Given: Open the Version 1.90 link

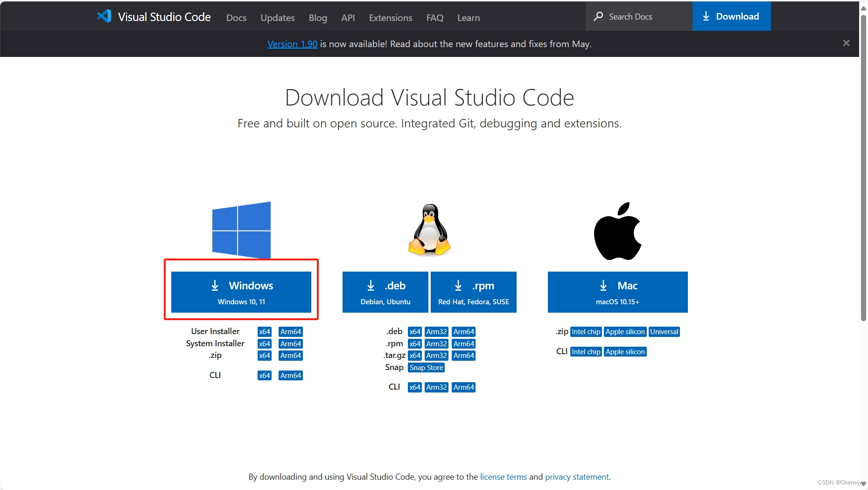Looking at the screenshot, I should [293, 44].
